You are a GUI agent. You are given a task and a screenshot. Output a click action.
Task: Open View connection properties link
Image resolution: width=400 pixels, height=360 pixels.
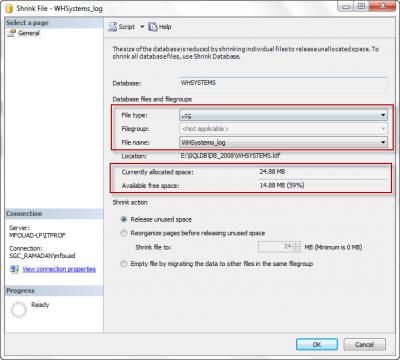[59, 269]
